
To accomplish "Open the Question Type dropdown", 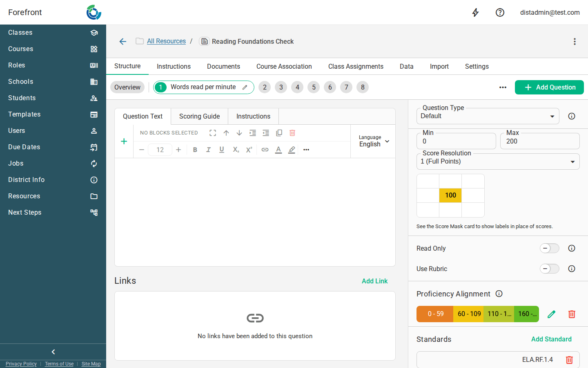I will [488, 116].
